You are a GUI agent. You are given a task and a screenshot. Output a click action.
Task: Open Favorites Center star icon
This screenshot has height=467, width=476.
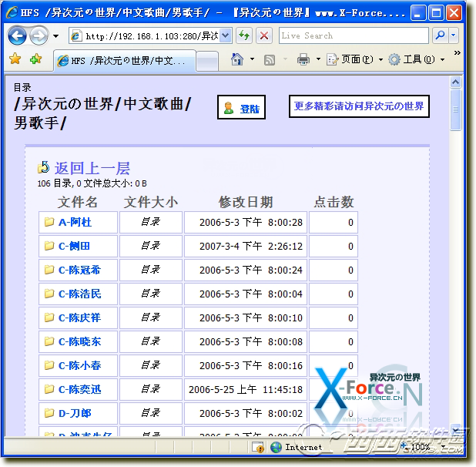pyautogui.click(x=15, y=59)
